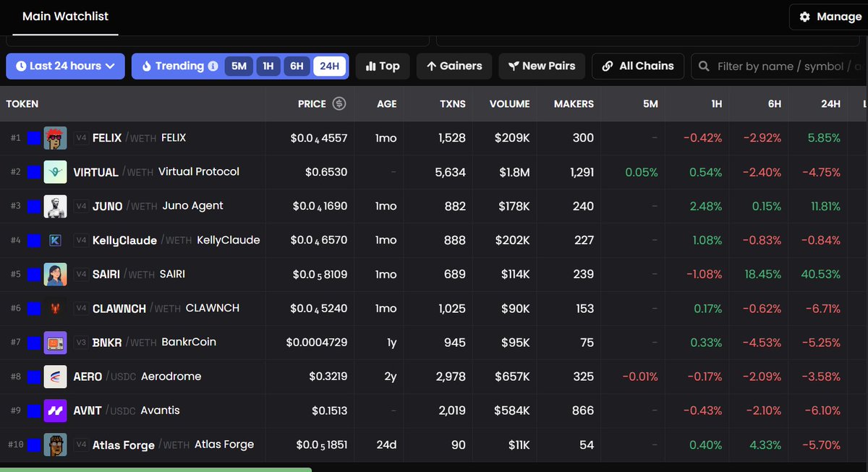
Task: Click SAIRI's 40.53% 24H change
Action: 820,275
